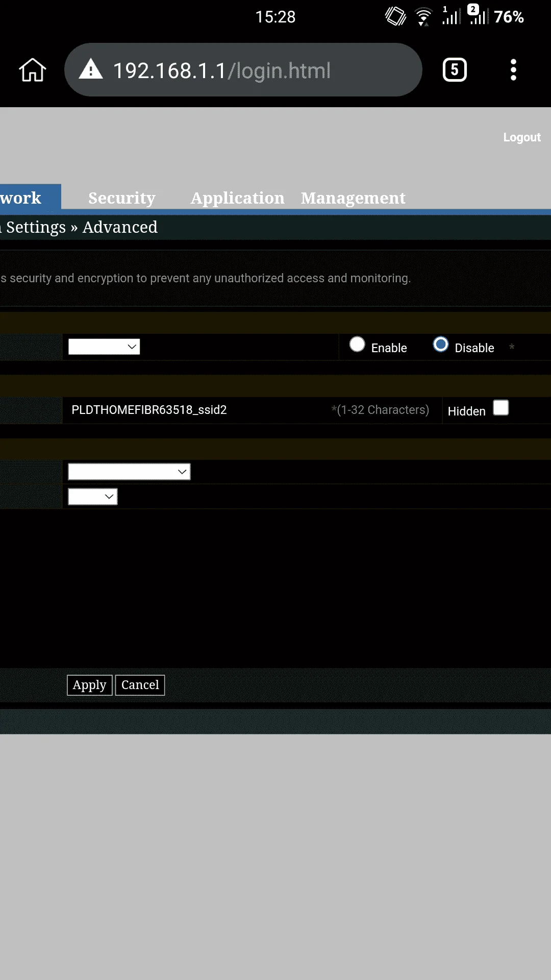Select the Disable radio button
This screenshot has height=980, width=551.
tap(441, 345)
